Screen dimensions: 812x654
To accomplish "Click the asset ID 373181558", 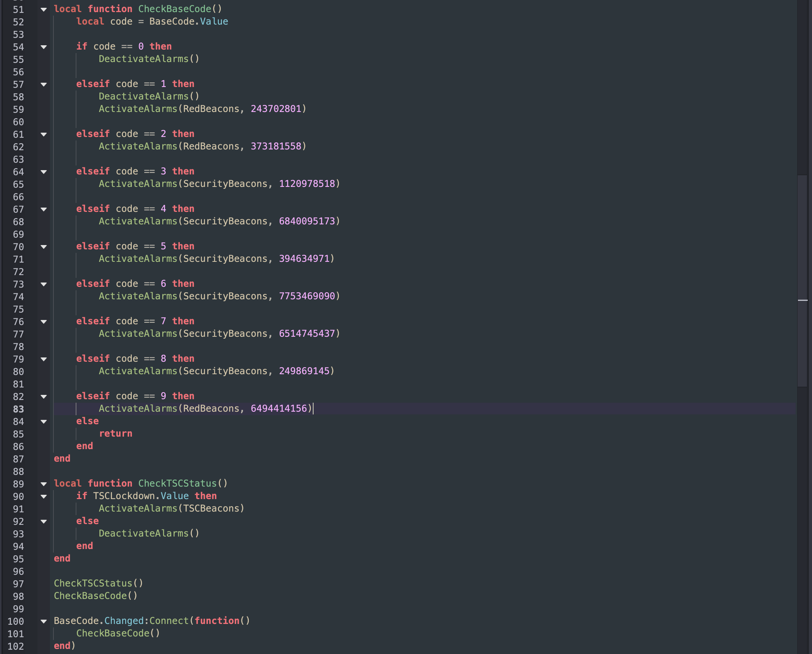I will [x=276, y=146].
